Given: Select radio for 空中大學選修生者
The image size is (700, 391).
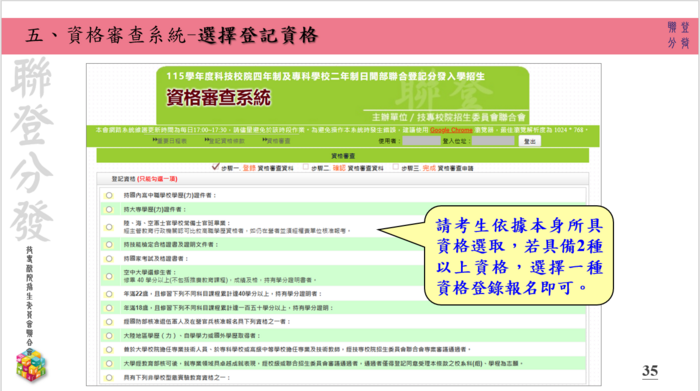Looking at the screenshot, I should 109,276.
